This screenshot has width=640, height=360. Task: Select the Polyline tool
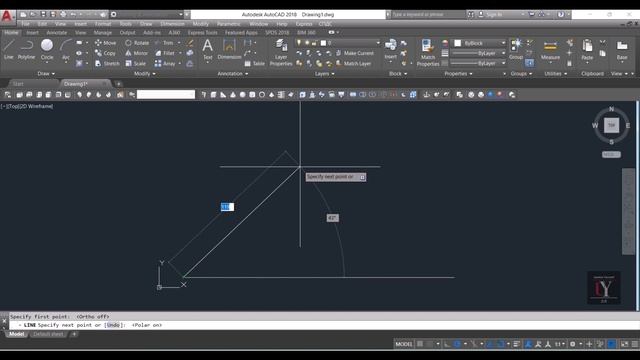(x=27, y=50)
